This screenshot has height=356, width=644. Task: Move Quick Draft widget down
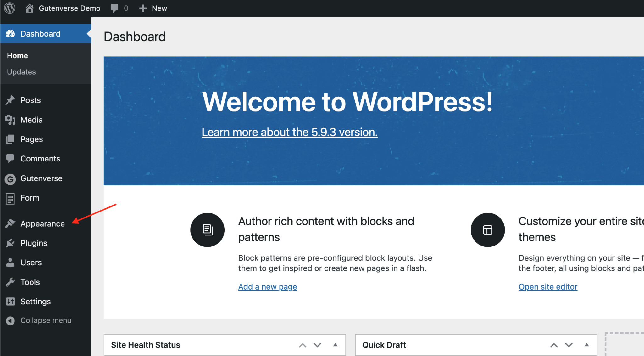569,345
